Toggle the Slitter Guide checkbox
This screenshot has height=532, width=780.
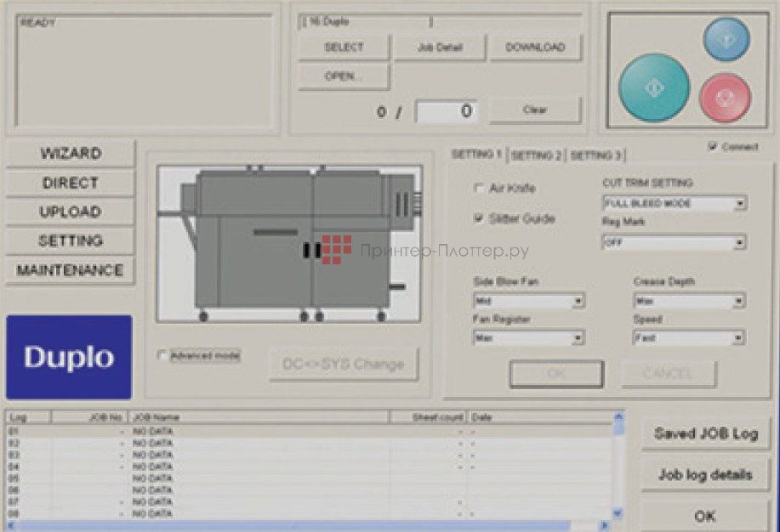[x=479, y=218]
